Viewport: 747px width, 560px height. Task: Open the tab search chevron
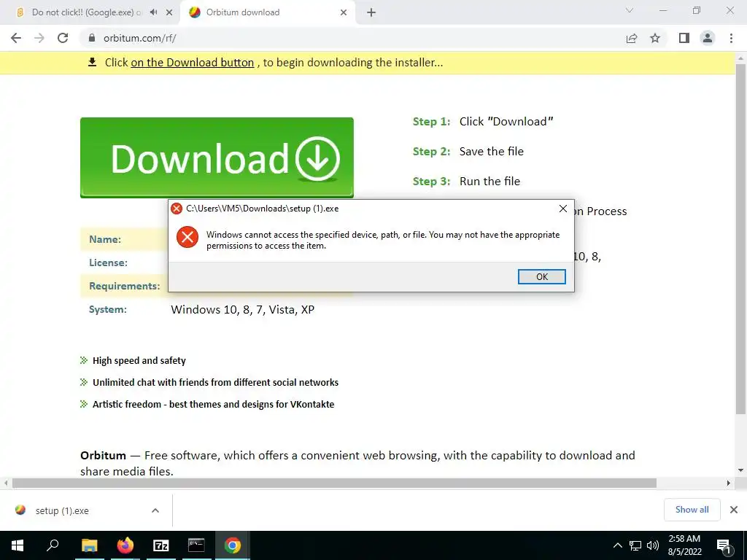point(630,10)
